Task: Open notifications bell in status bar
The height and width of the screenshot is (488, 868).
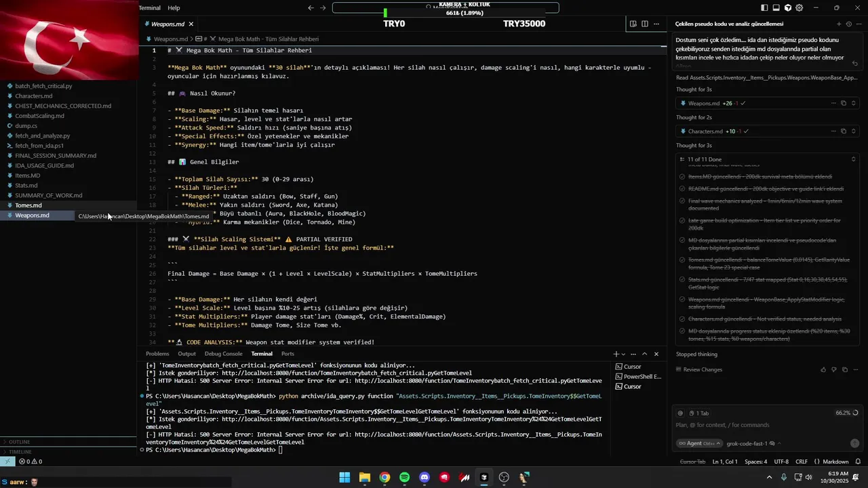Action: coord(858,462)
